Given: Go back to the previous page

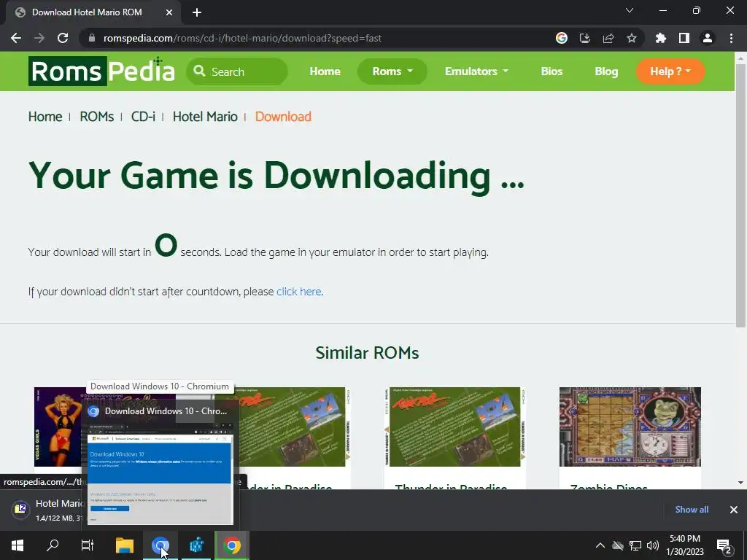Looking at the screenshot, I should tap(16, 38).
